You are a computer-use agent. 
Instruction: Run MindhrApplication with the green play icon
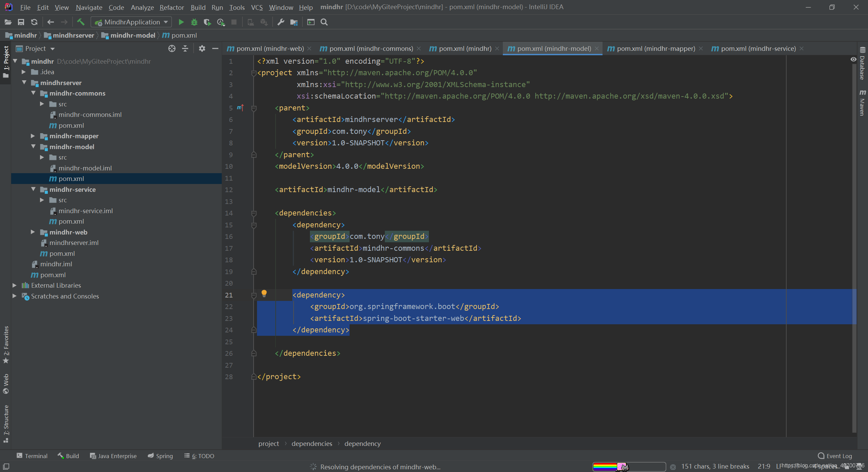(x=181, y=22)
